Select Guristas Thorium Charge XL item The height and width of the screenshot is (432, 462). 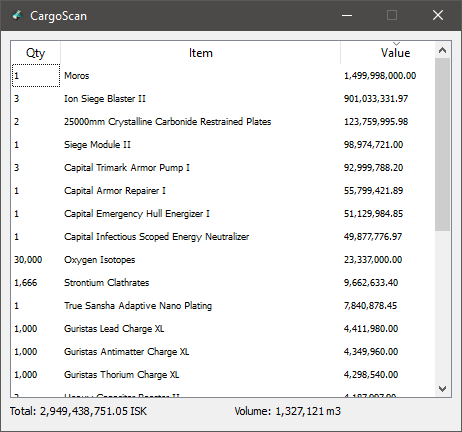click(121, 375)
